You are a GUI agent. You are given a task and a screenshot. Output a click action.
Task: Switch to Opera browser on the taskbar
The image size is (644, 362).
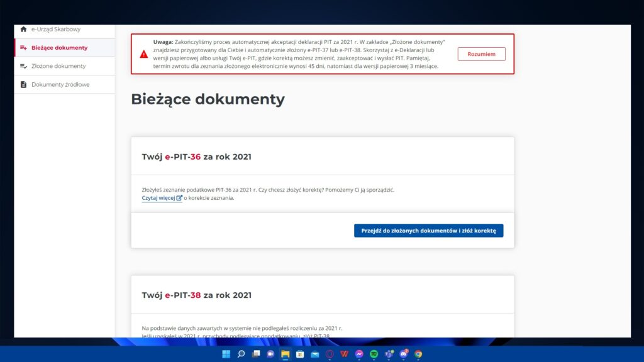[x=330, y=354]
